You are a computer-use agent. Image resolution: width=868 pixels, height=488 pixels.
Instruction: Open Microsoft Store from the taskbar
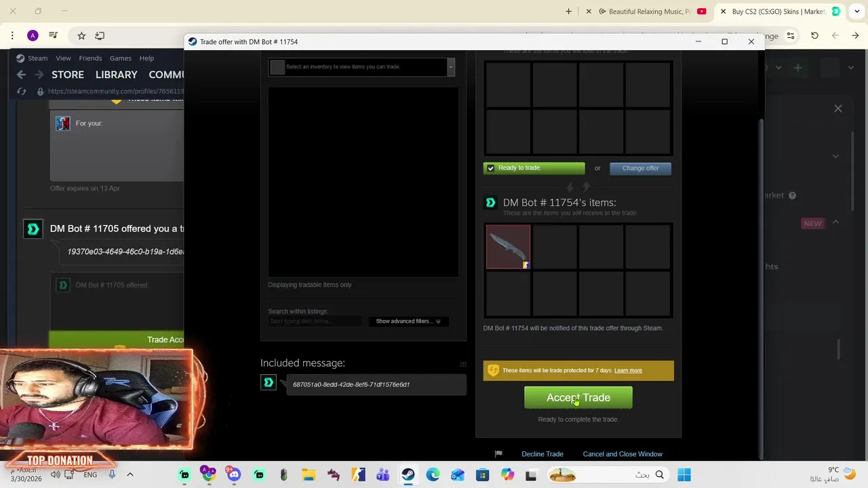482,474
